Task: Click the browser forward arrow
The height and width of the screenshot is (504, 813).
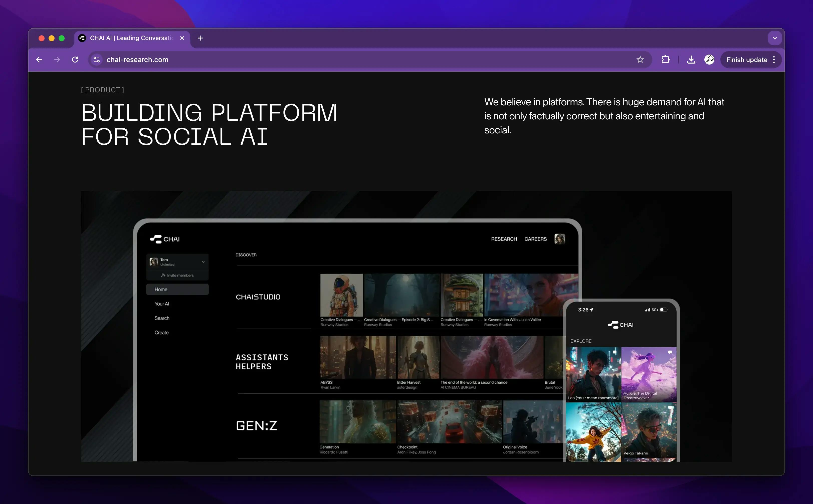Action: (x=57, y=60)
